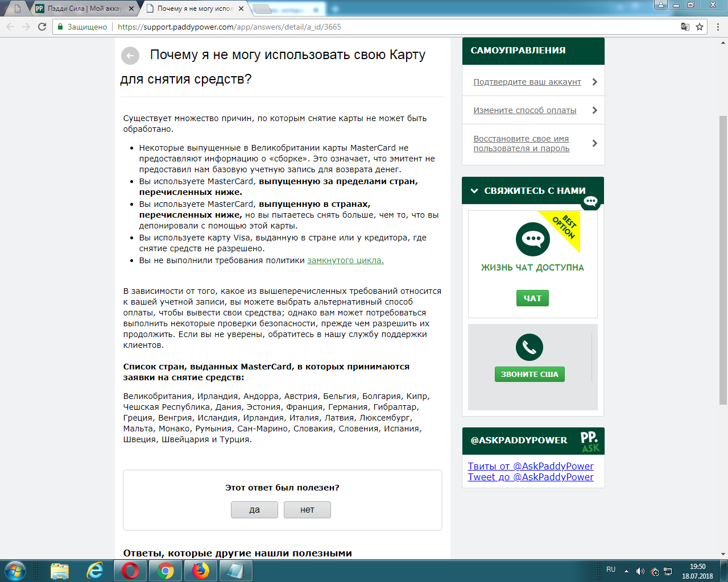Click the scrollbar up arrow
Image resolution: width=728 pixels, height=582 pixels.
click(723, 43)
